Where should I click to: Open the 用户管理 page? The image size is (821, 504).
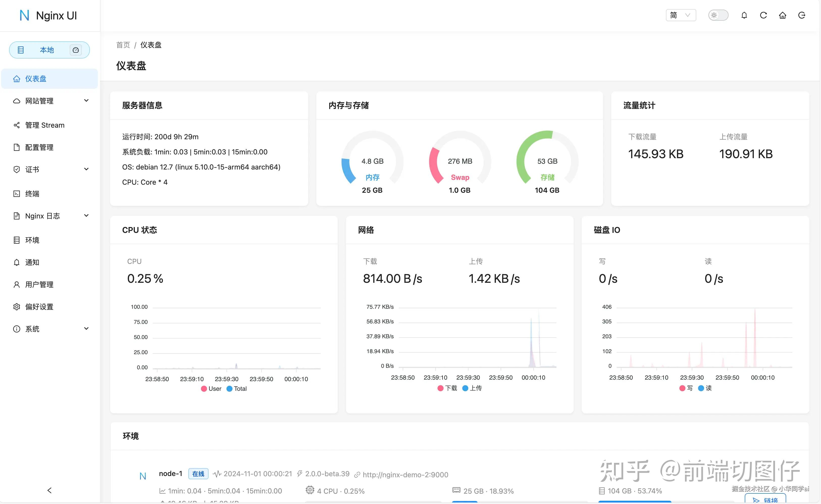pyautogui.click(x=39, y=284)
